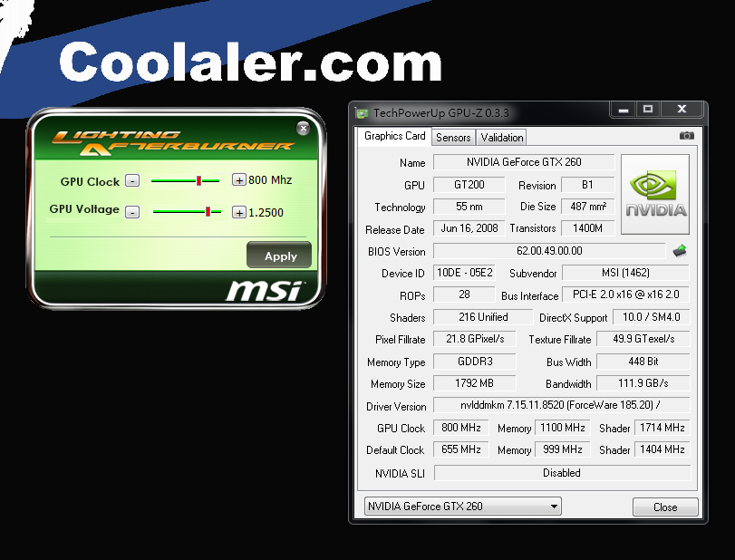Close GPU-Z with the Close button

coord(665,507)
